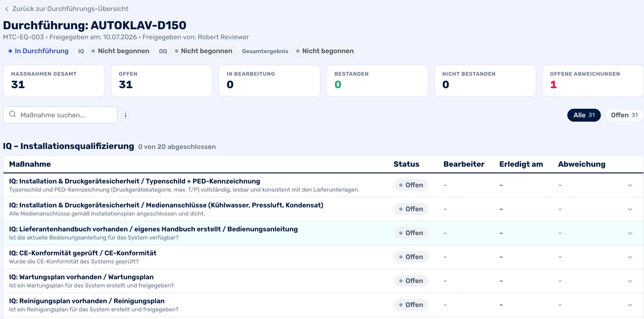Expand the Reinigungsplan row chevron
The image size is (644, 319).
(630, 305)
